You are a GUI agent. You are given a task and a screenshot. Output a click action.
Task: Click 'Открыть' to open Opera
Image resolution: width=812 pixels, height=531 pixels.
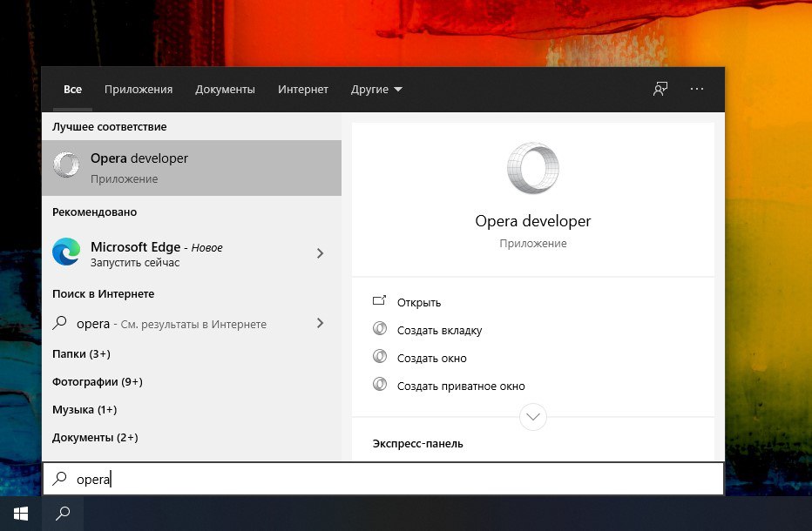point(419,303)
